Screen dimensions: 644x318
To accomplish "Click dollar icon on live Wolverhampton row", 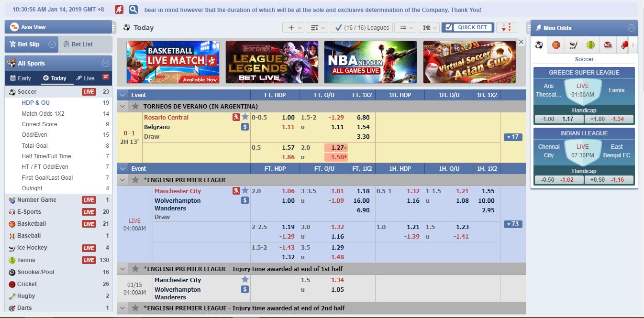I will pos(245,200).
